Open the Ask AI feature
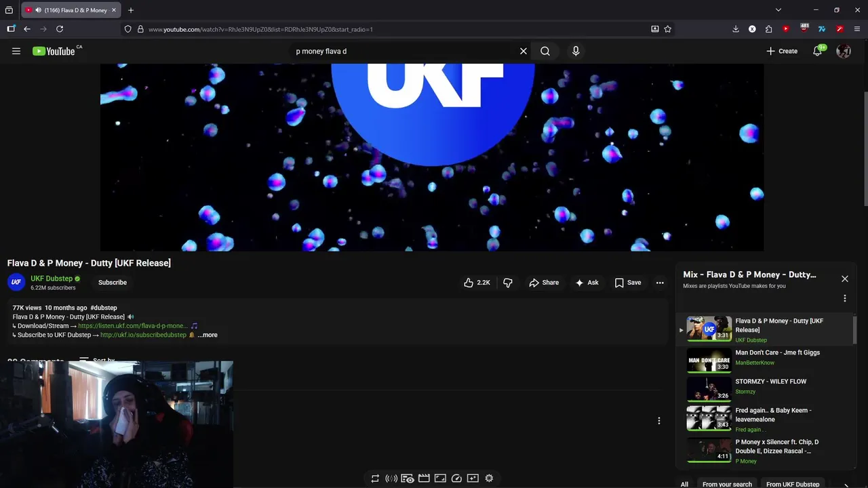The width and height of the screenshot is (868, 488). 587,283
